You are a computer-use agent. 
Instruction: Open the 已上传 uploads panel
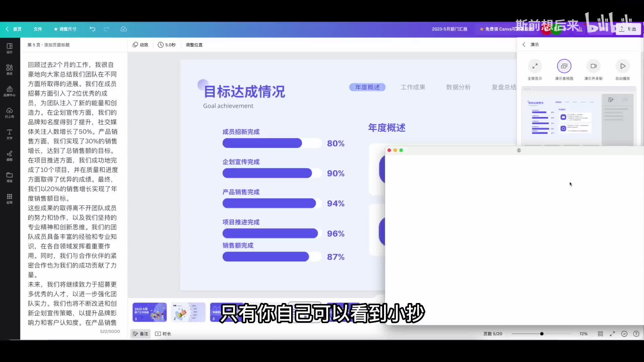[x=9, y=112]
